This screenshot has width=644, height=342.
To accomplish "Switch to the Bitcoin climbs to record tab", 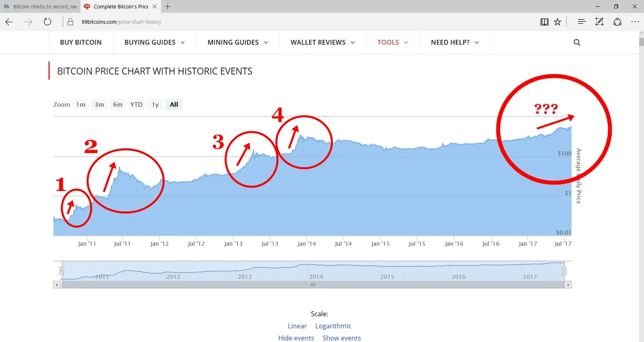I will [40, 7].
